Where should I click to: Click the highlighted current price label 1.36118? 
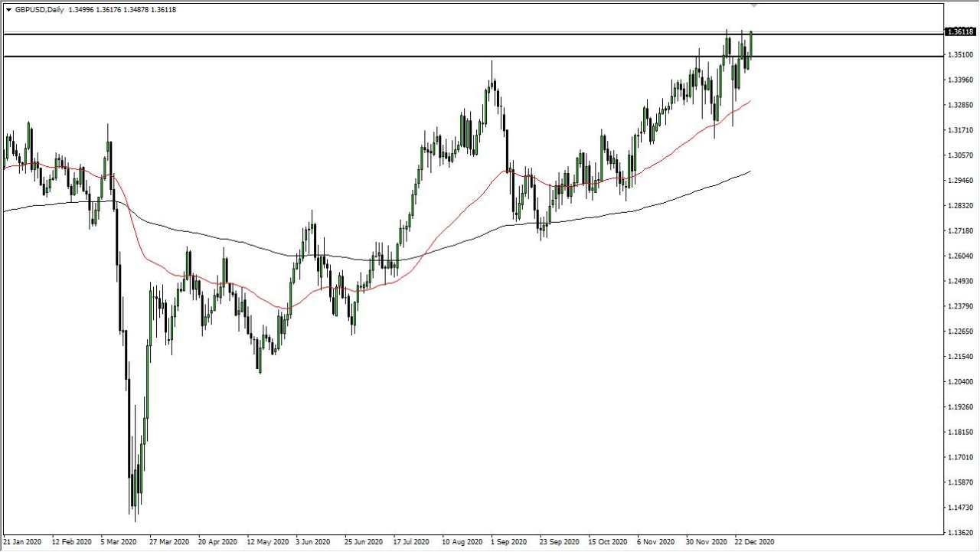pyautogui.click(x=960, y=32)
